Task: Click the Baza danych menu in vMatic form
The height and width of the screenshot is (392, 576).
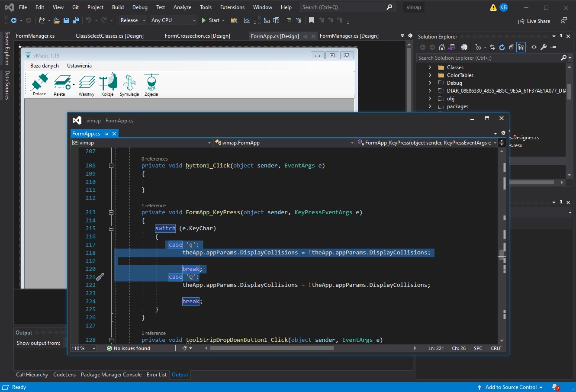Action: pos(45,66)
